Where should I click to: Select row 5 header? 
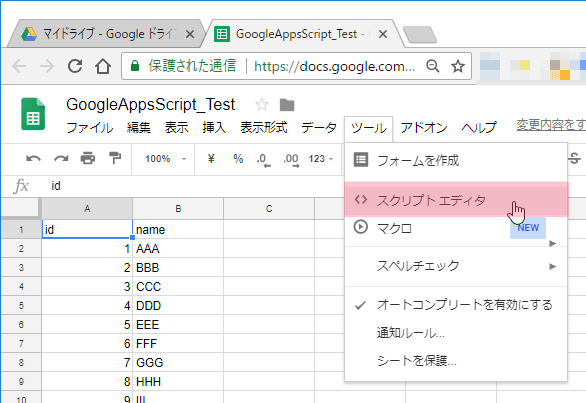(x=21, y=305)
